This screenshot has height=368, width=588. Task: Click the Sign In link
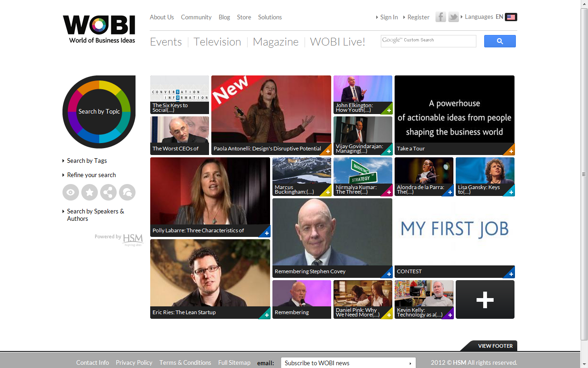[x=389, y=17]
